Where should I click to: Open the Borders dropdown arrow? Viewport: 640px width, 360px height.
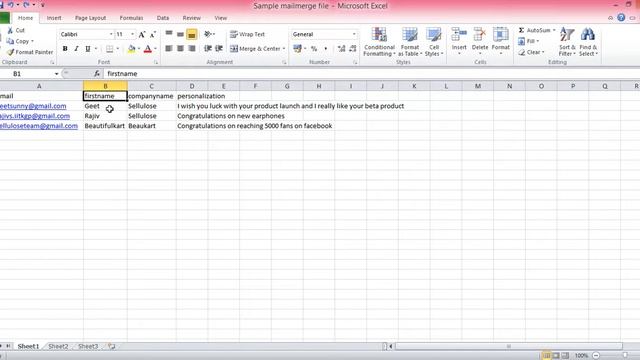[x=118, y=49]
